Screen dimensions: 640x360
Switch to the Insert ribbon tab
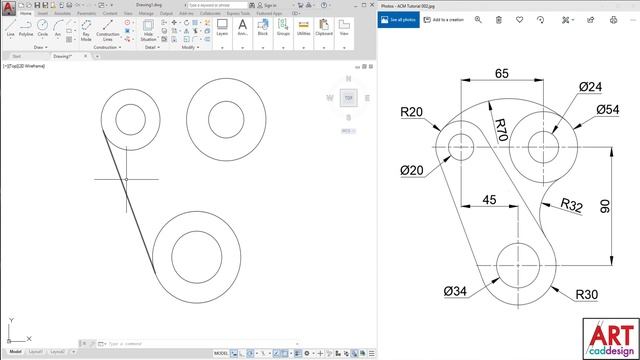(43, 13)
